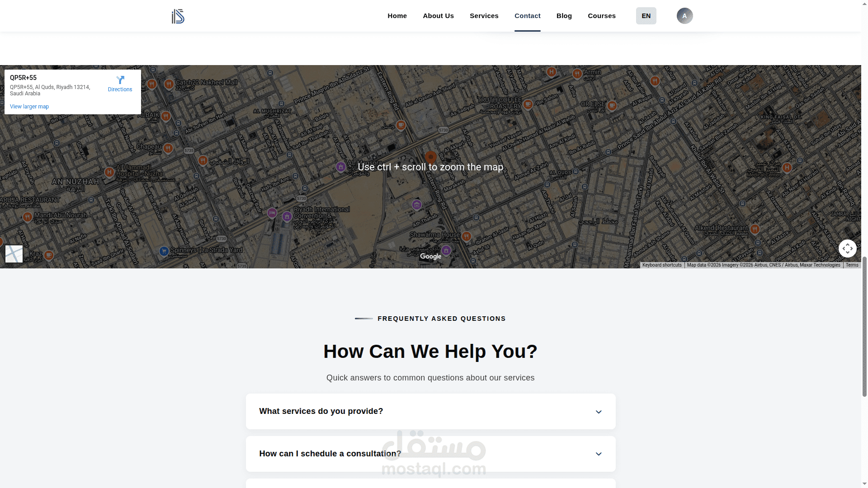Toggle the map fullscreen button
This screenshot has width=868, height=488.
(x=847, y=249)
